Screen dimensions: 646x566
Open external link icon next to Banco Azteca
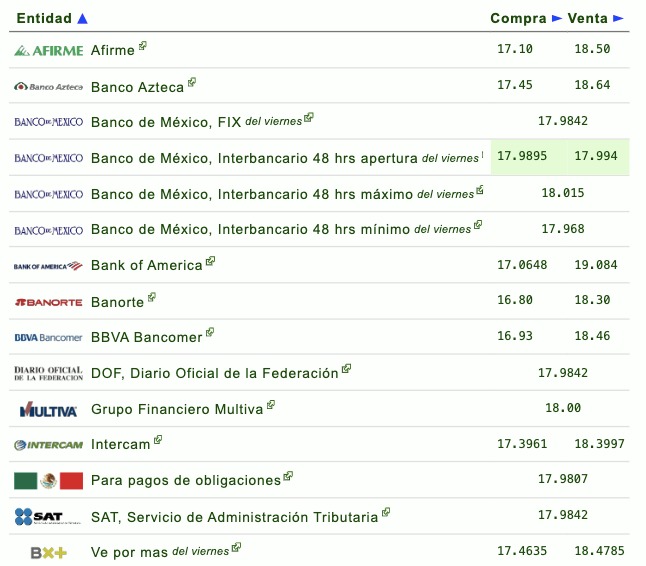[x=192, y=82]
